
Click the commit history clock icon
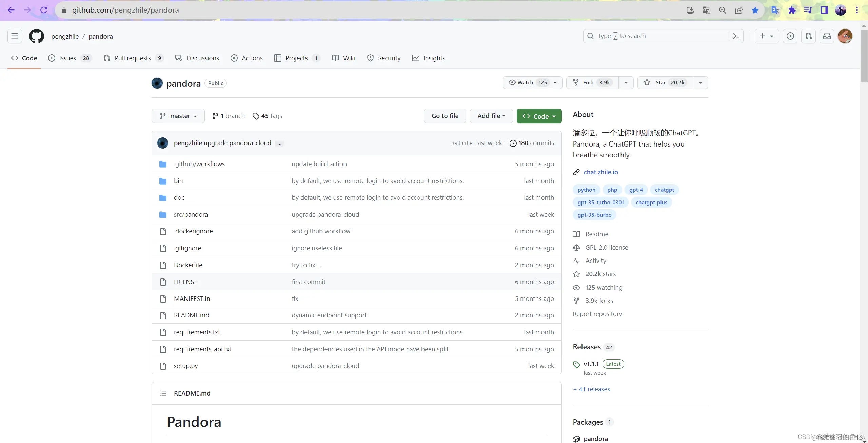tap(513, 143)
